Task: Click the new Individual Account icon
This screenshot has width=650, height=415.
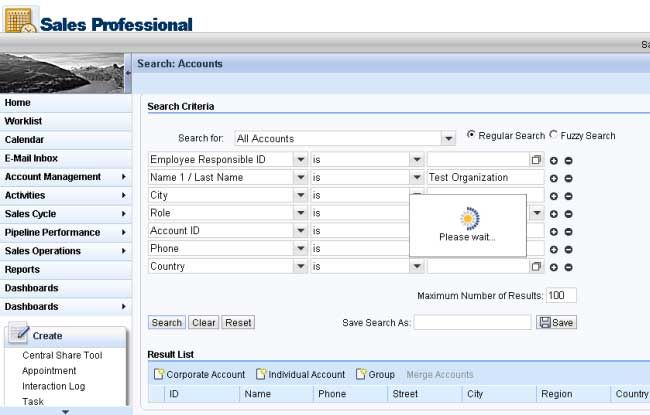Action: [x=261, y=374]
